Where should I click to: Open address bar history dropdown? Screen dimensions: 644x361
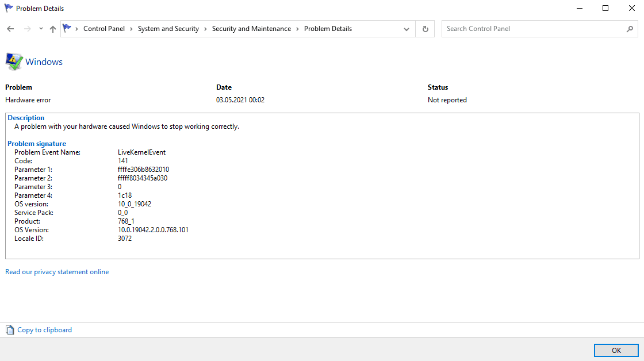point(406,29)
